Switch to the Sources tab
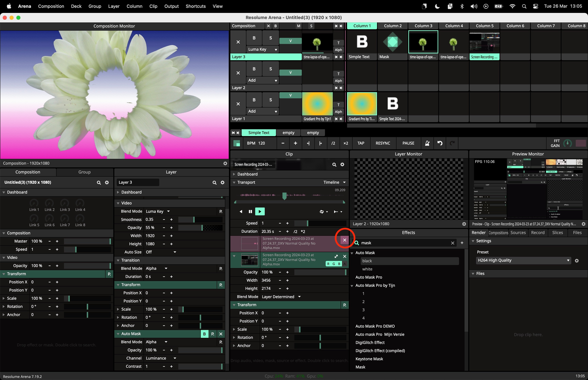The image size is (588, 380). click(x=518, y=233)
